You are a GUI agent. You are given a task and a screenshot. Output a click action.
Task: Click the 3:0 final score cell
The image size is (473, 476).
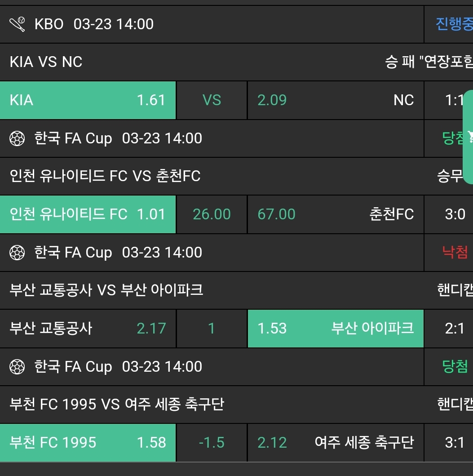click(x=455, y=214)
